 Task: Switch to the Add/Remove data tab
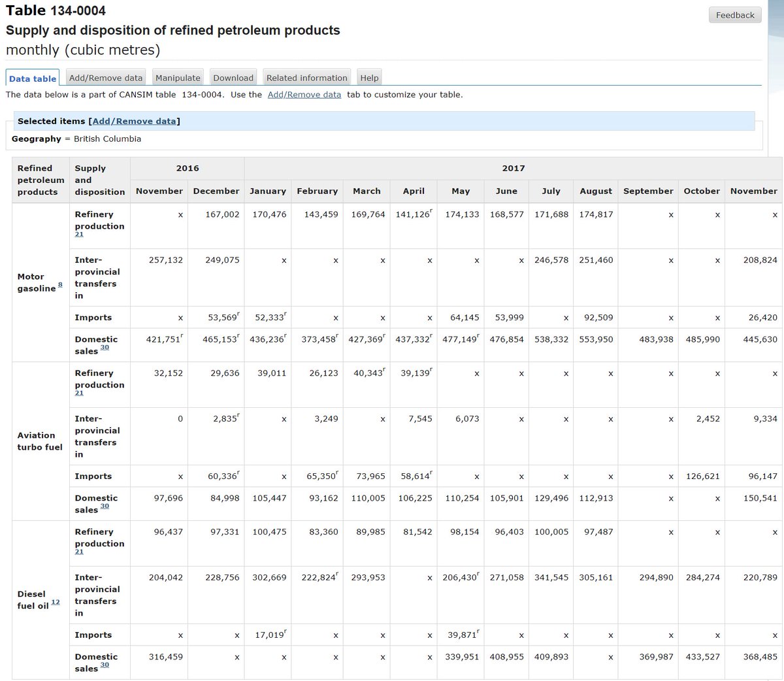pyautogui.click(x=105, y=77)
